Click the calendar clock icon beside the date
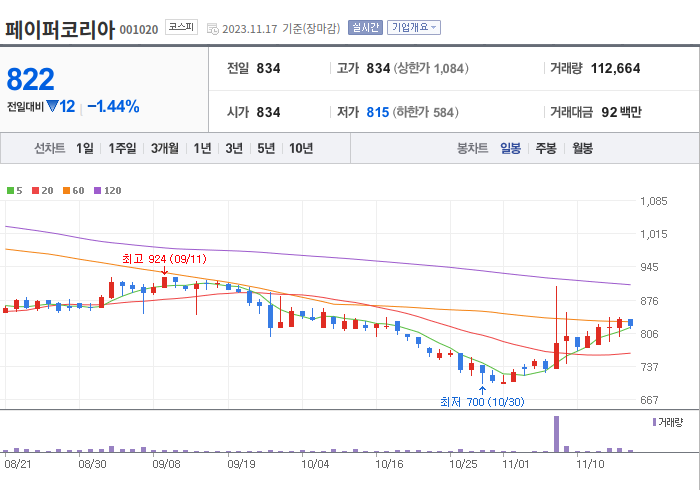This screenshot has height=490, width=700. (212, 29)
